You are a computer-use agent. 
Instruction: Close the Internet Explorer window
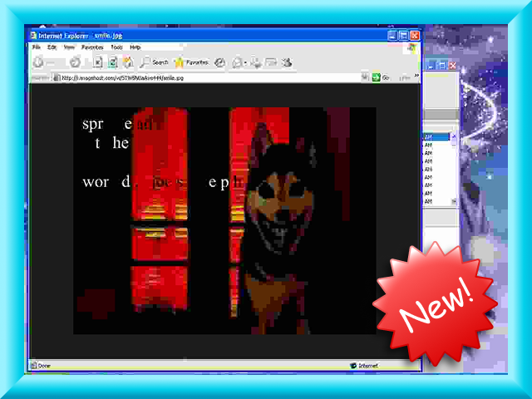click(x=415, y=35)
